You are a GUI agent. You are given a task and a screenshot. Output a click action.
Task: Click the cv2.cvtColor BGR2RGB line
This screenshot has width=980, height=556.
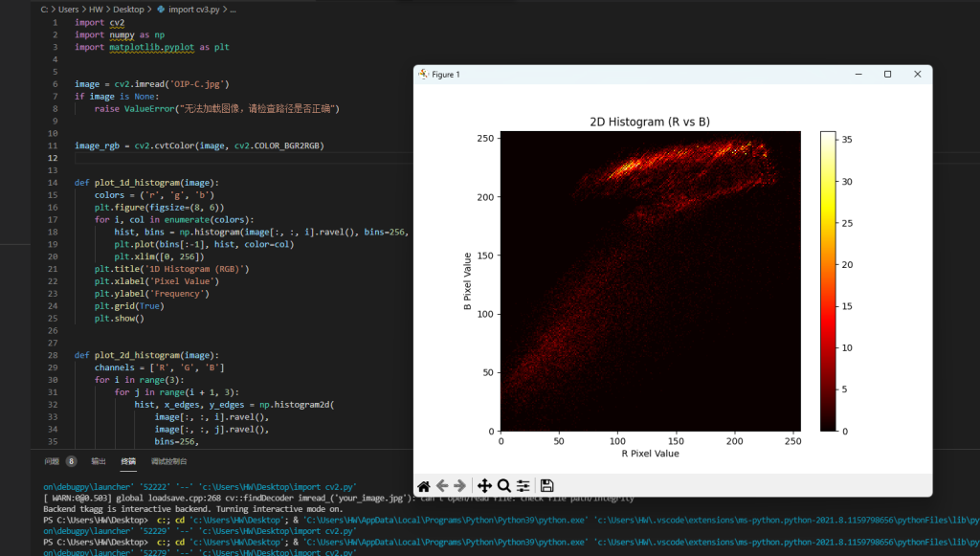[x=199, y=146]
